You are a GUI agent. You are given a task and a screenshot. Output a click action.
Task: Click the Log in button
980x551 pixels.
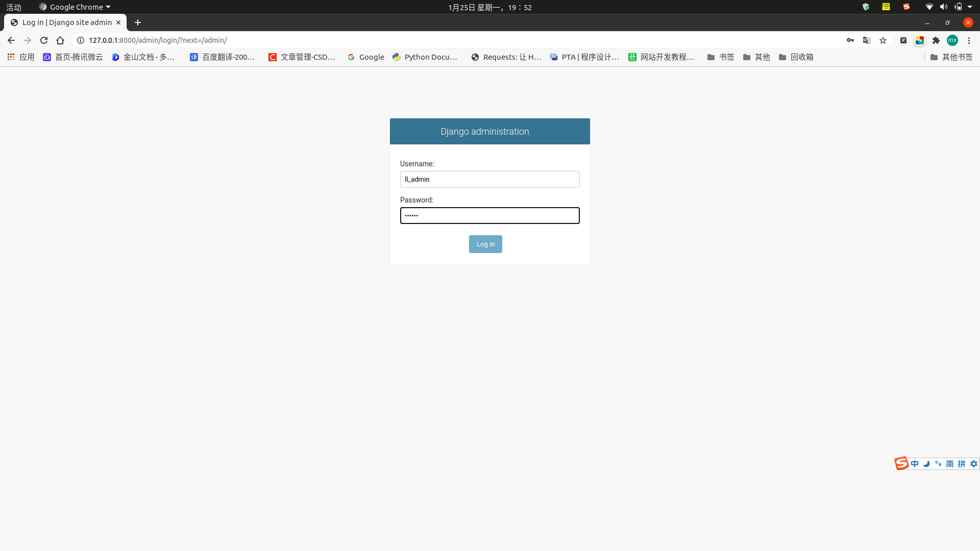tap(485, 244)
